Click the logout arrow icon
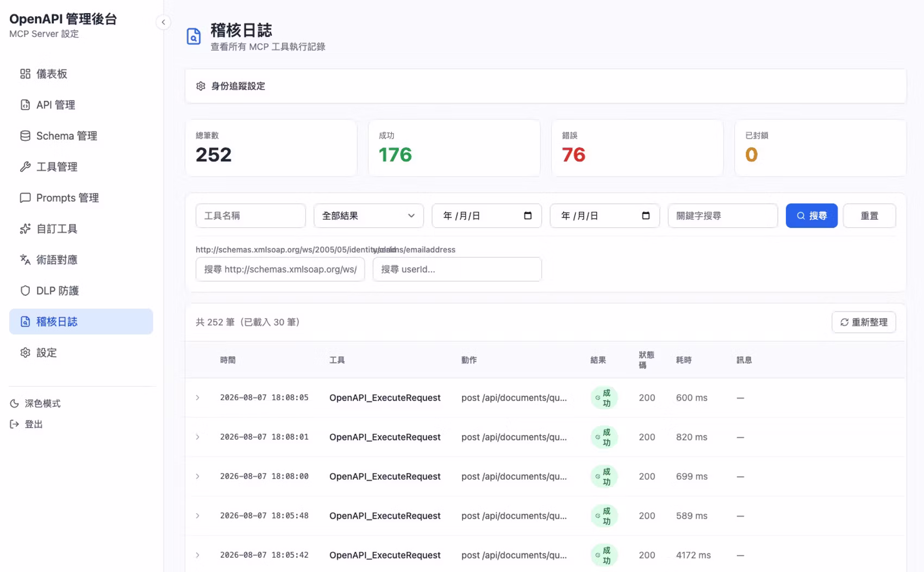 15,424
